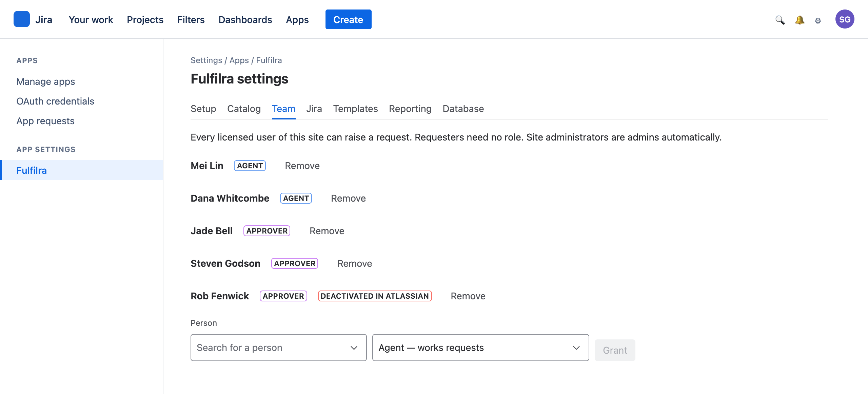Open the search magnifier icon
The image size is (868, 410).
pos(780,20)
